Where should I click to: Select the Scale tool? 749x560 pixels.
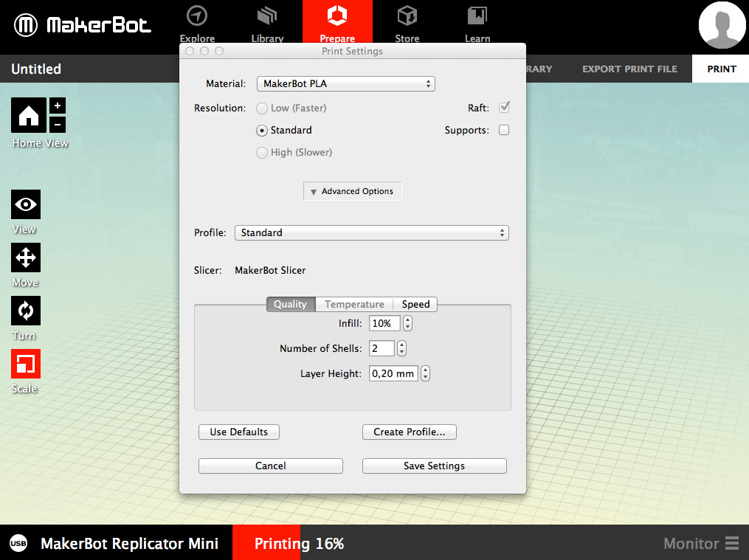click(x=26, y=364)
